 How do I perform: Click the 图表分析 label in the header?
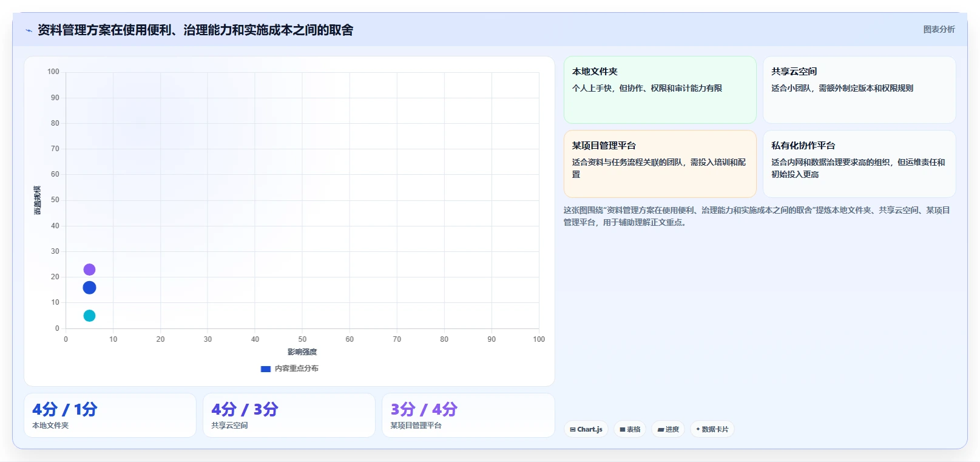tap(939, 29)
